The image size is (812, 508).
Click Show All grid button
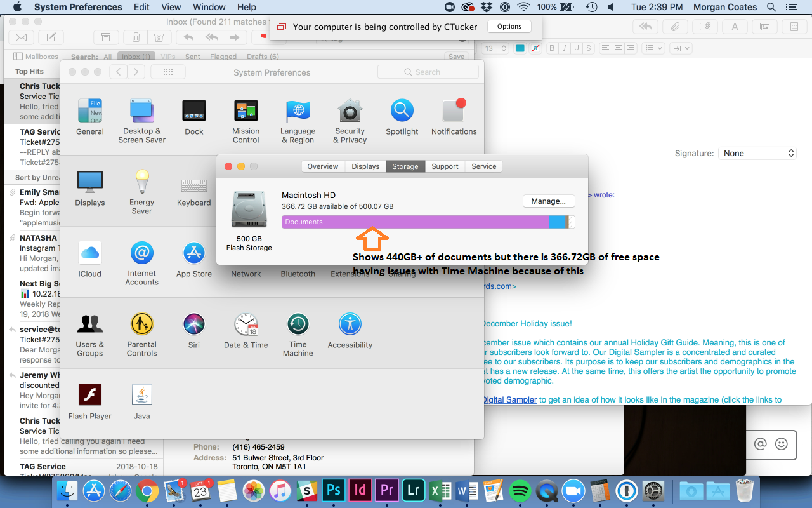coord(168,72)
